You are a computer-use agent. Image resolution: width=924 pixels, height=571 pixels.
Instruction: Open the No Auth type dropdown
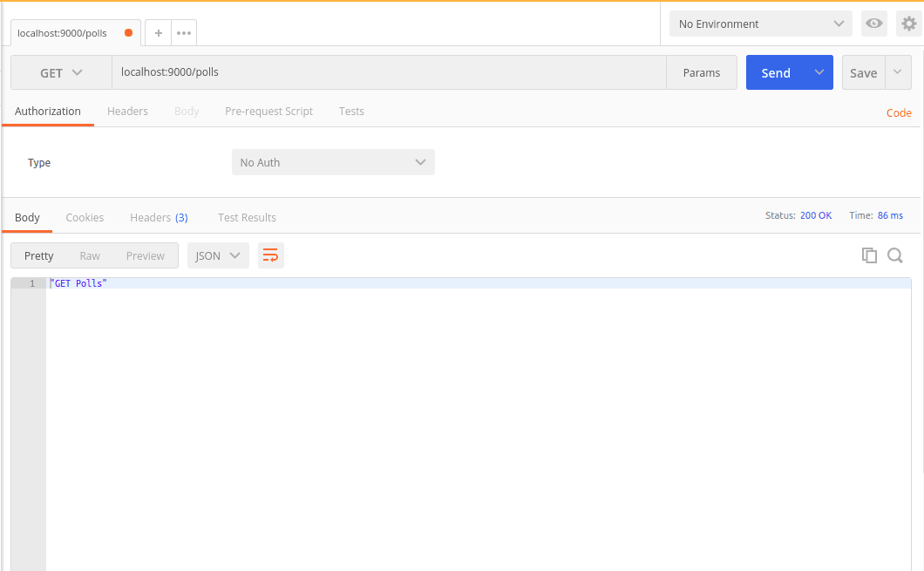click(x=333, y=162)
